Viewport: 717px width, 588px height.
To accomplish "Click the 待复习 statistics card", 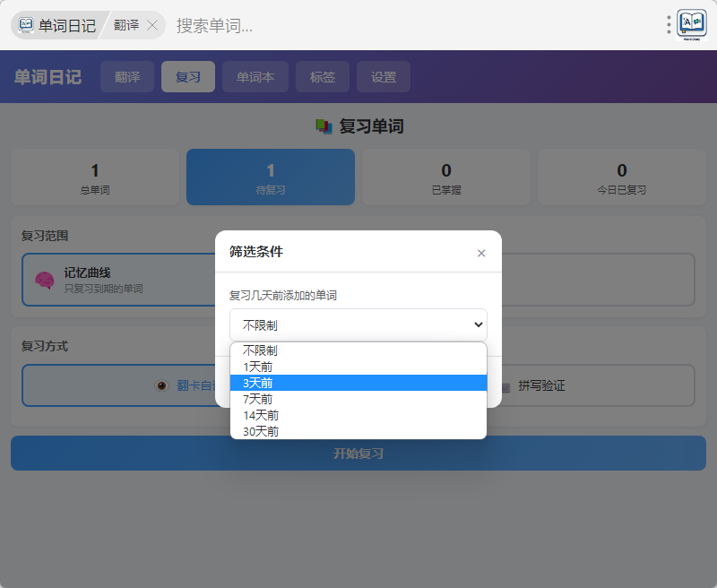I will tap(271, 177).
